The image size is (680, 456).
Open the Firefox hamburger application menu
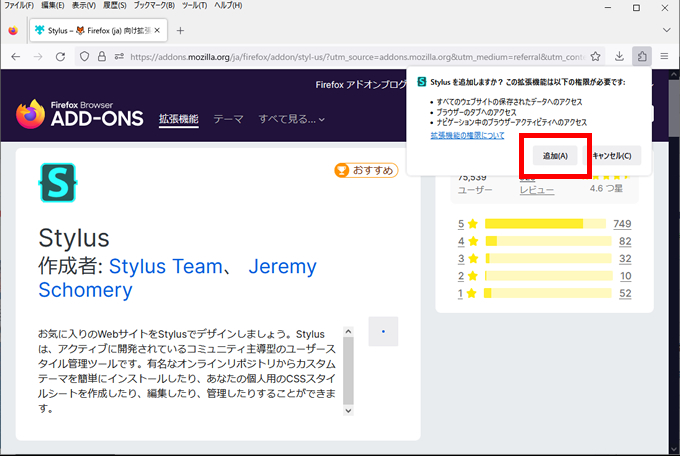664,56
